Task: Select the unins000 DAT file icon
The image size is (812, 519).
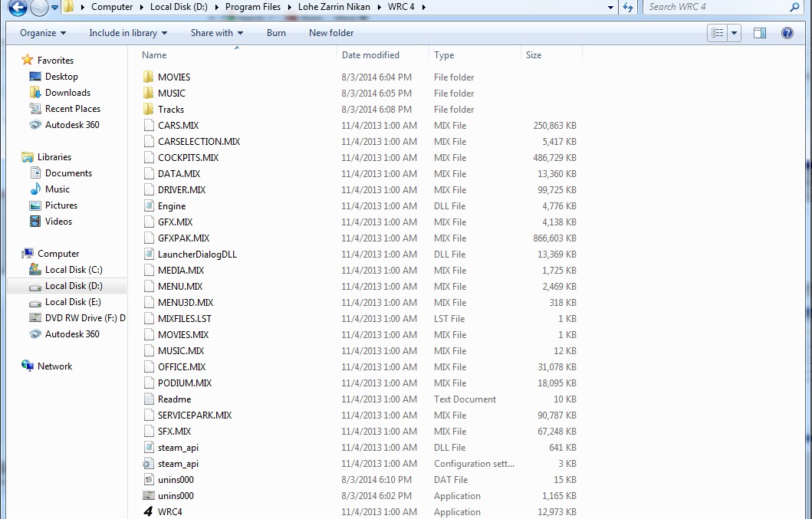Action: (149, 479)
